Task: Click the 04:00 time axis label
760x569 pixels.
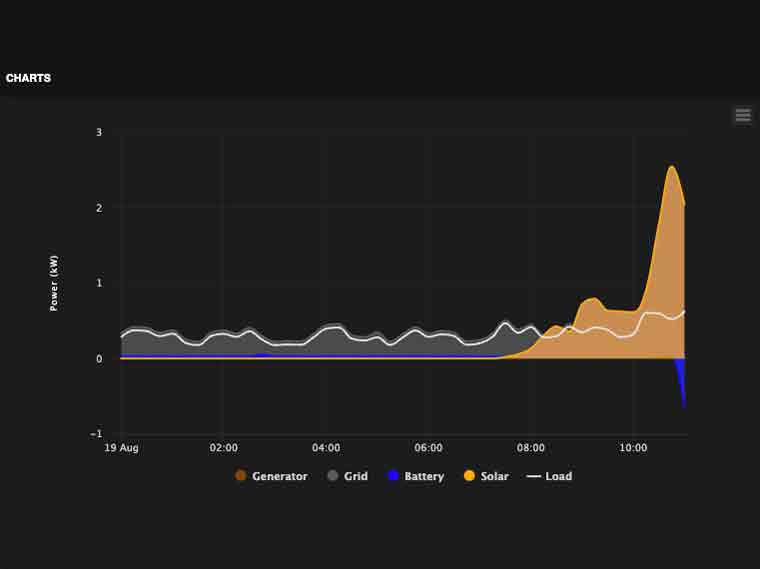Action: click(x=326, y=448)
